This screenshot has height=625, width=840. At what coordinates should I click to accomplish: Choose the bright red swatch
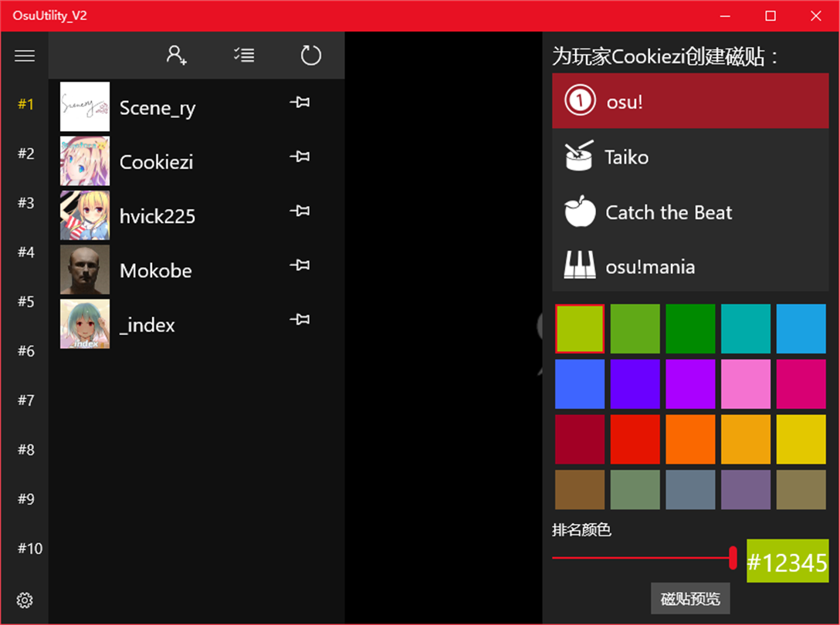(635, 439)
